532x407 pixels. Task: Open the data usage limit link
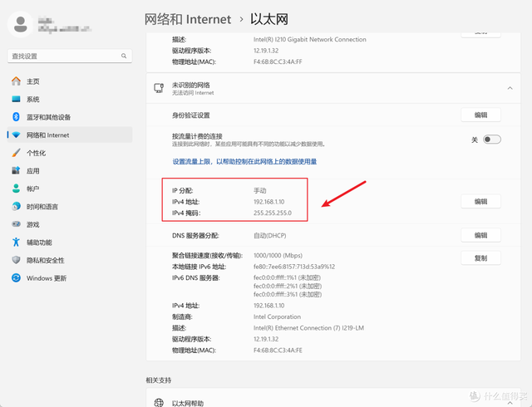[244, 162]
